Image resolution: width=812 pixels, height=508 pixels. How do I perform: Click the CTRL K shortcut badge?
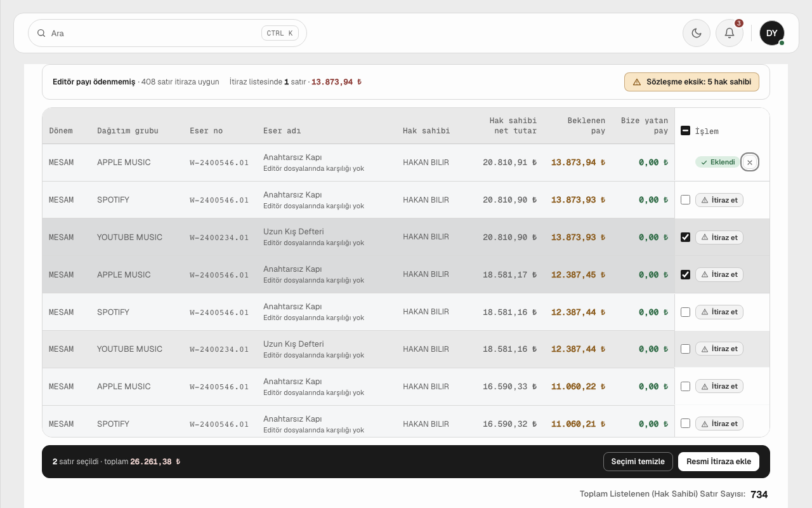coord(280,33)
